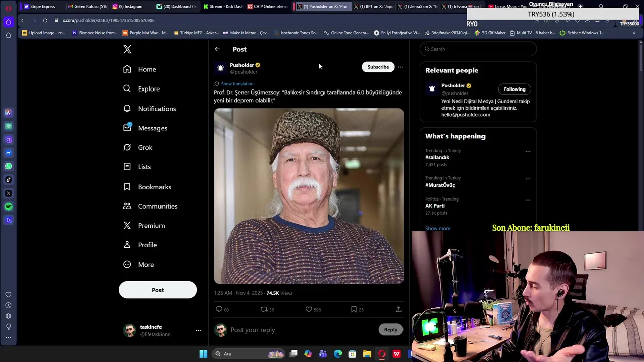Click the address bar URL
Image resolution: width=644 pixels, height=362 pixels.
coord(109,20)
